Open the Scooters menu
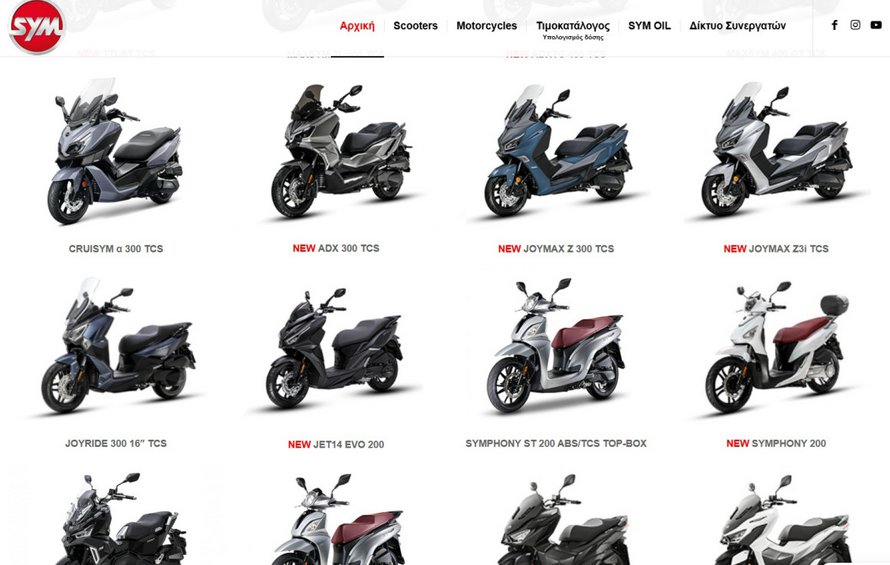 point(415,26)
